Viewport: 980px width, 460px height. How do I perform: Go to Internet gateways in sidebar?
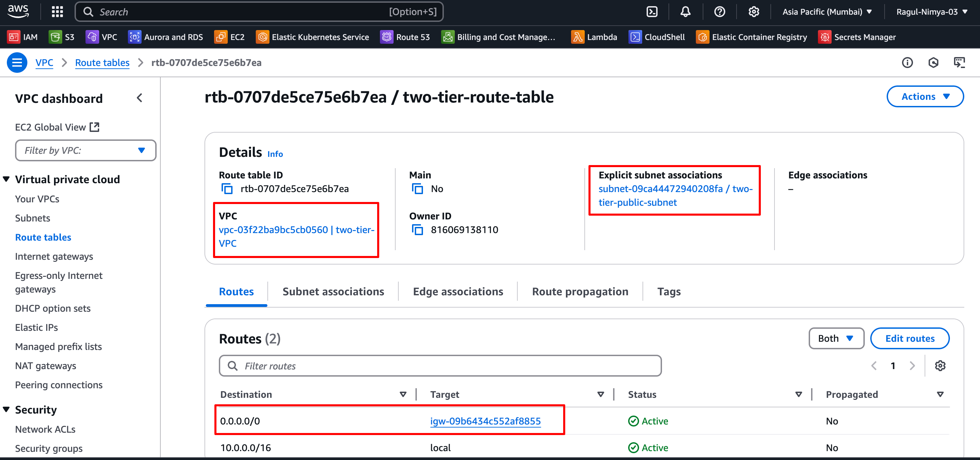tap(54, 256)
